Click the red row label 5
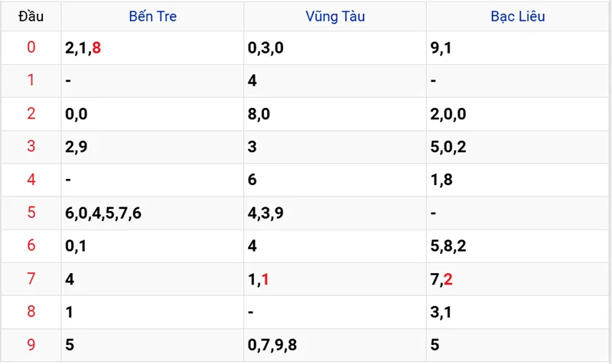 pyautogui.click(x=31, y=213)
